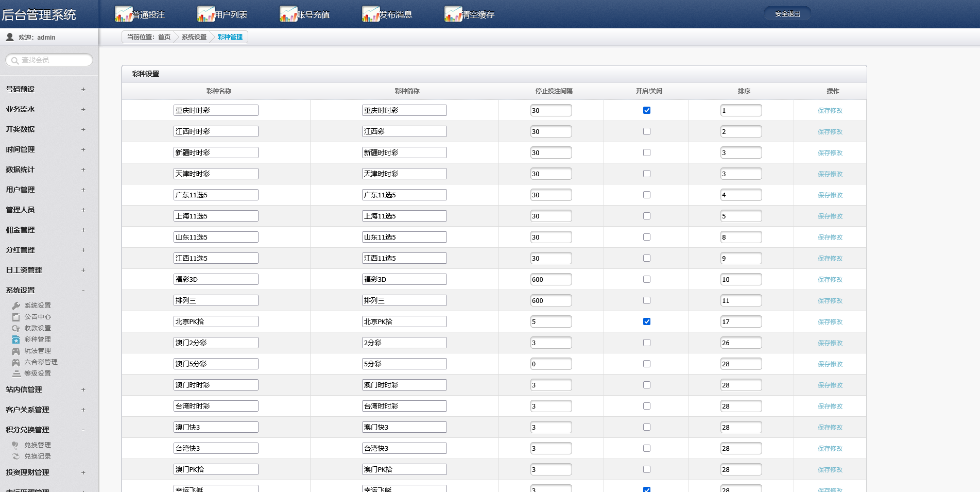Click the 2分彩 short name field
Image resolution: width=980 pixels, height=492 pixels.
click(x=404, y=343)
